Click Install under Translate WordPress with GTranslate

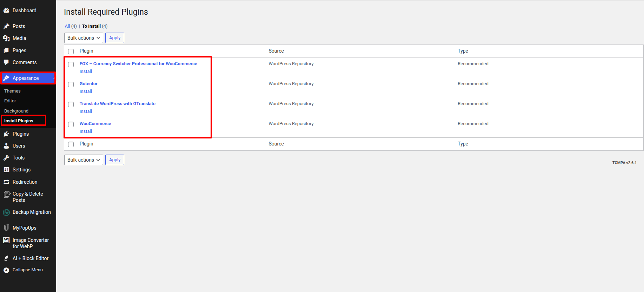coord(86,111)
